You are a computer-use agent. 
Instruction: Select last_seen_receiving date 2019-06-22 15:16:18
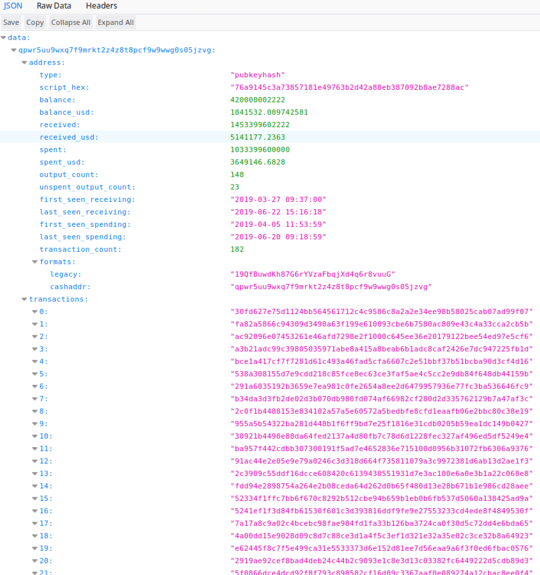tap(278, 212)
